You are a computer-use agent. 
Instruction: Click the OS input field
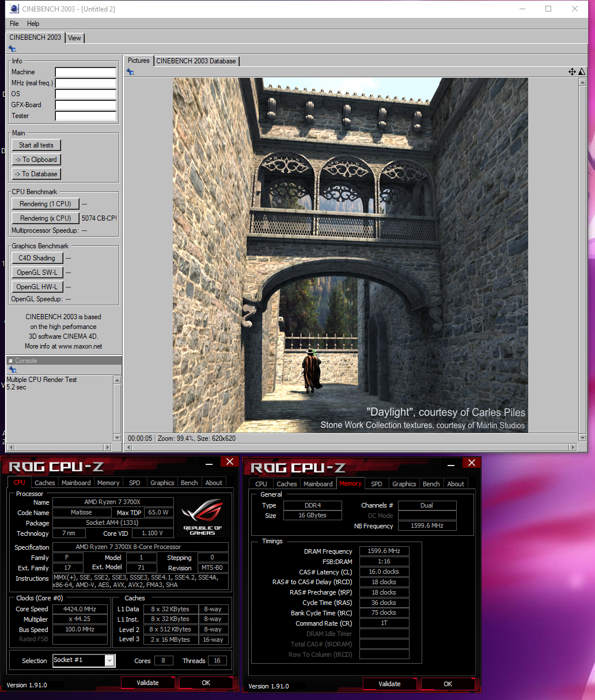coord(86,94)
